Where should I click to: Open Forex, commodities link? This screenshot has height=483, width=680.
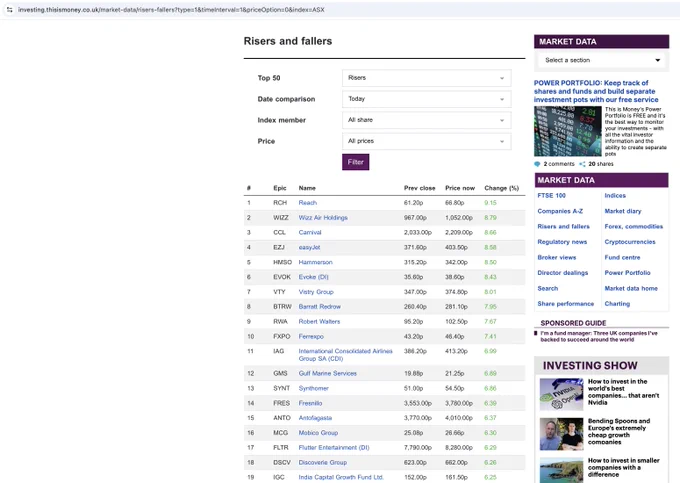click(634, 226)
